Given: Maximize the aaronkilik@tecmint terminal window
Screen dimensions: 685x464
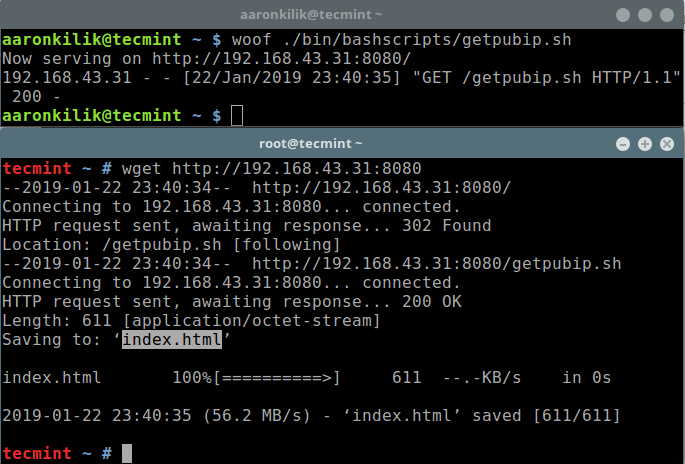Looking at the screenshot, I should [644, 15].
